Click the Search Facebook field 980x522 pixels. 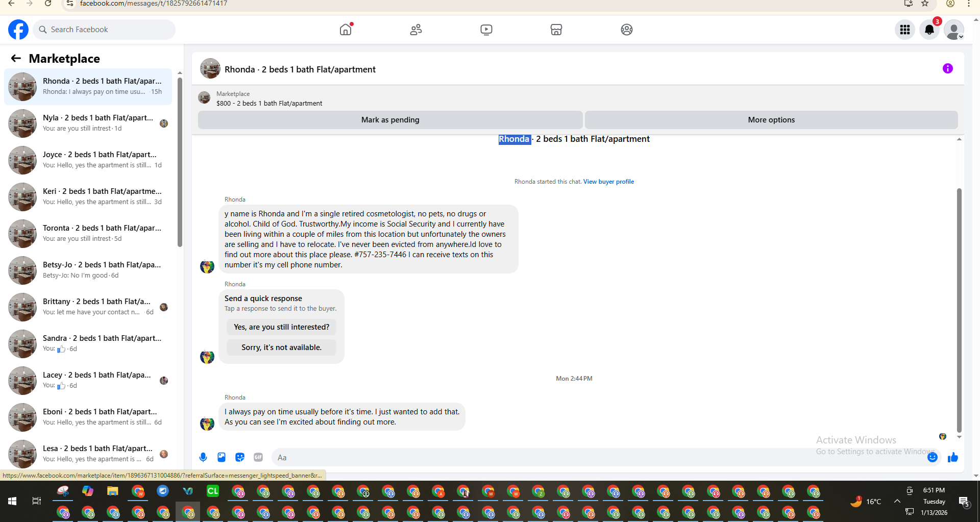(105, 30)
